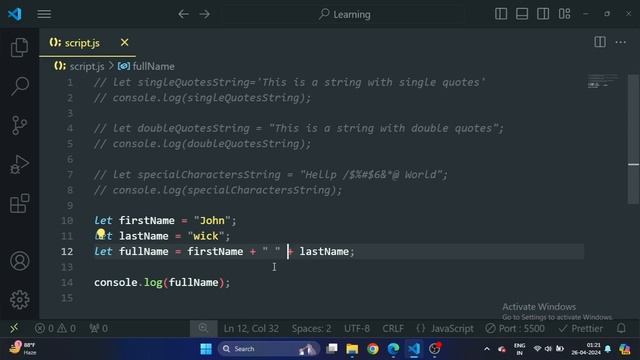Click the "wick" string on line 11
The image size is (640, 360).
coord(206,236)
